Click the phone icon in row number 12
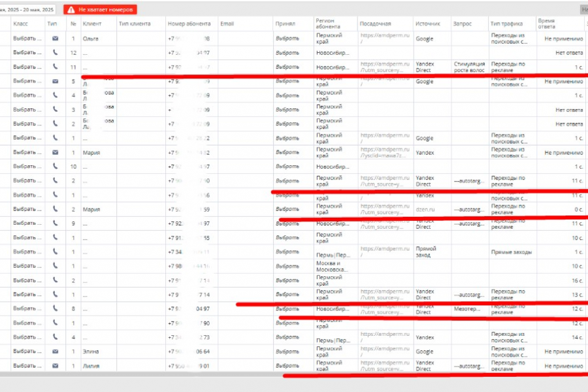Viewport: 588px width, 392px height. (55, 52)
